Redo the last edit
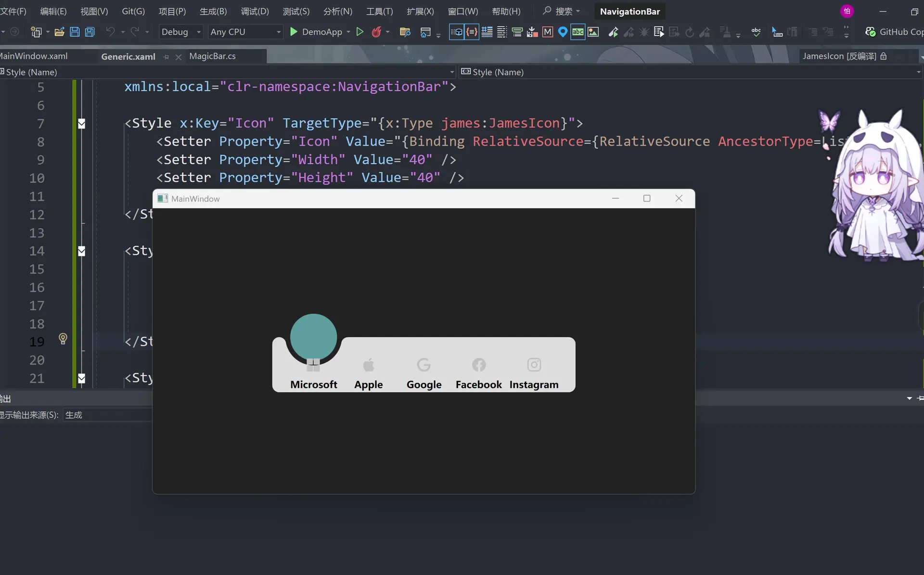The width and height of the screenshot is (924, 575). click(x=135, y=32)
